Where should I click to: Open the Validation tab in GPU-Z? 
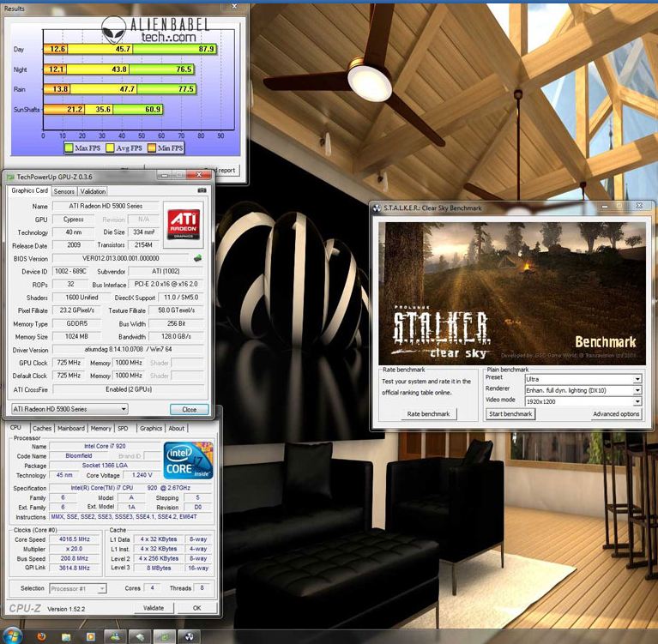(x=93, y=191)
